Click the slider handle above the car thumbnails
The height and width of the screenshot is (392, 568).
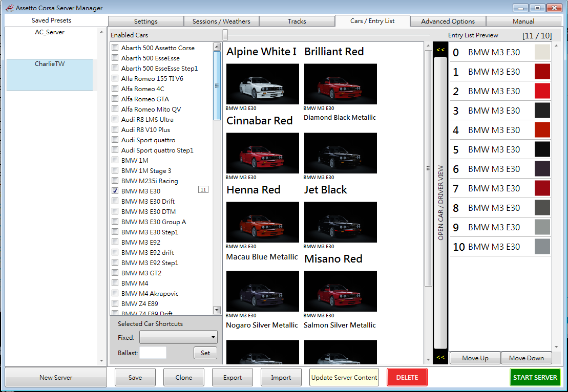click(x=225, y=35)
